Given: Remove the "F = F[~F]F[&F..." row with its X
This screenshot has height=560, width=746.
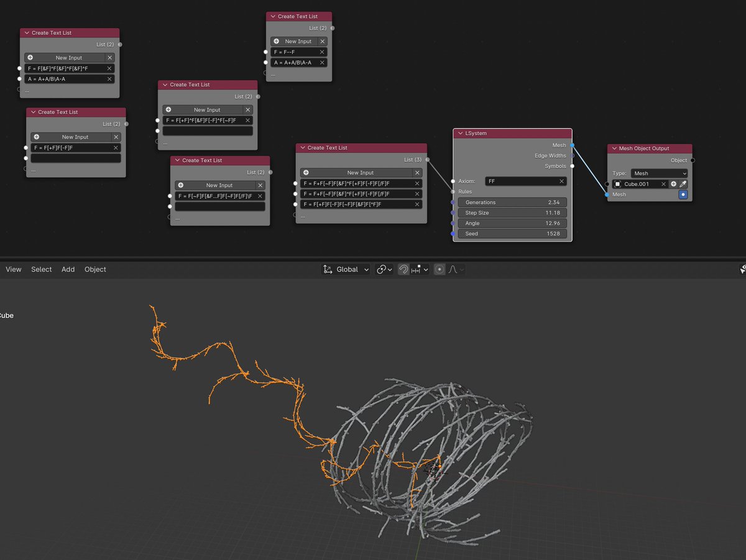Looking at the screenshot, I should (260, 196).
